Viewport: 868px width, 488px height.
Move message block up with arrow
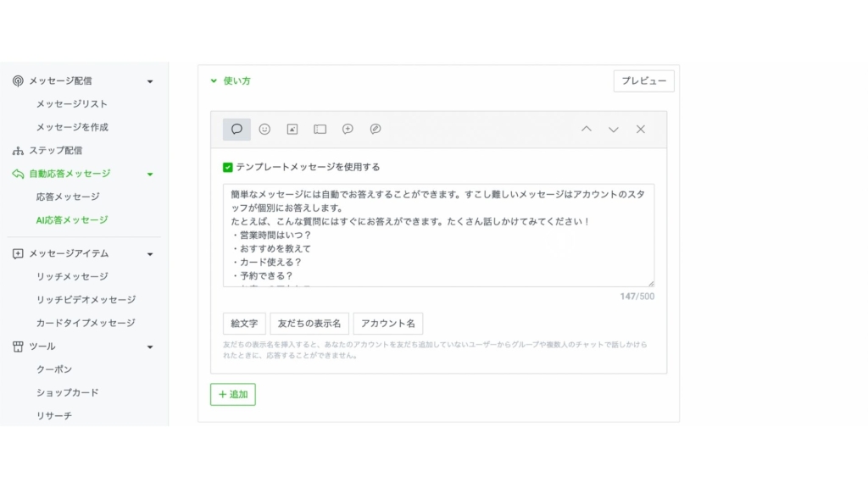coord(586,130)
